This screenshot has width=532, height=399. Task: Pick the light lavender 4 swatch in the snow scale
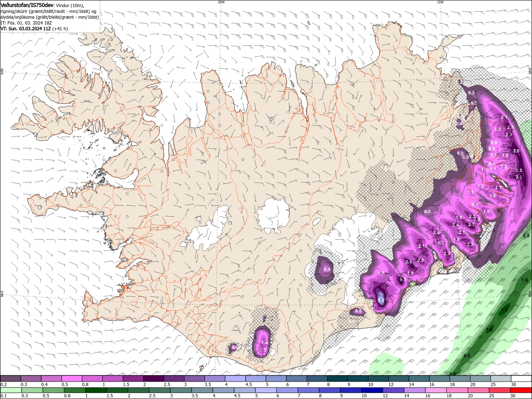click(x=235, y=379)
